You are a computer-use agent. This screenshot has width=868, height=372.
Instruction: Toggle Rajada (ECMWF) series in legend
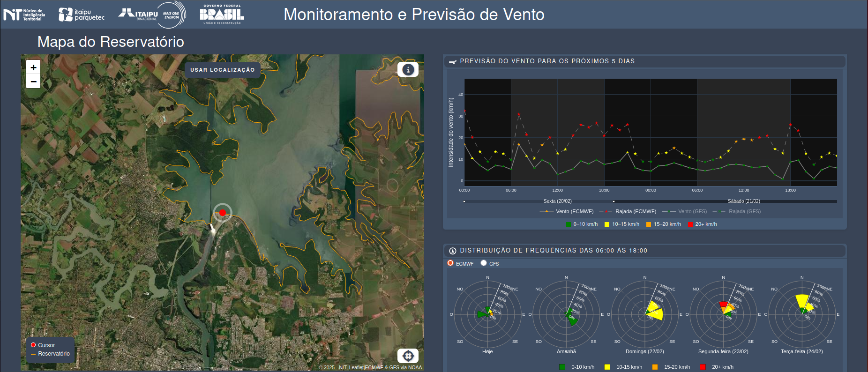point(630,211)
